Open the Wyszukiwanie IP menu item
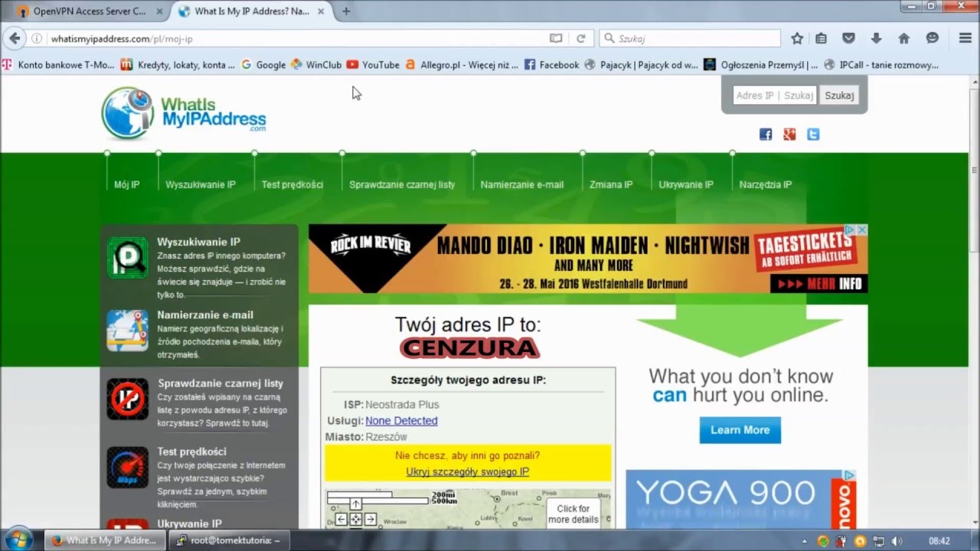Screen dimensions: 980x551 201,184
